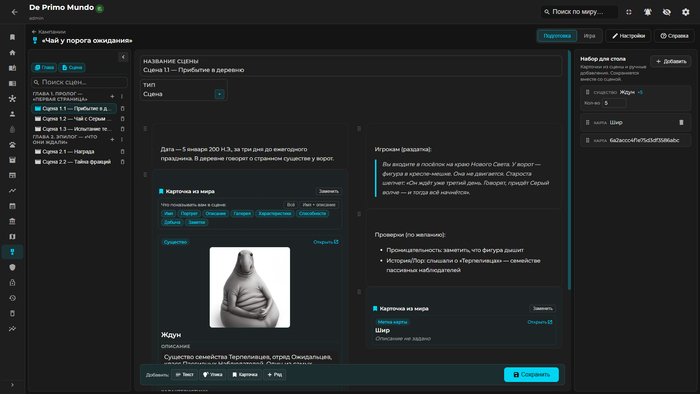Select Сцена 2.2 — Тайна фракций
This screenshot has height=394, width=700.
(74, 162)
